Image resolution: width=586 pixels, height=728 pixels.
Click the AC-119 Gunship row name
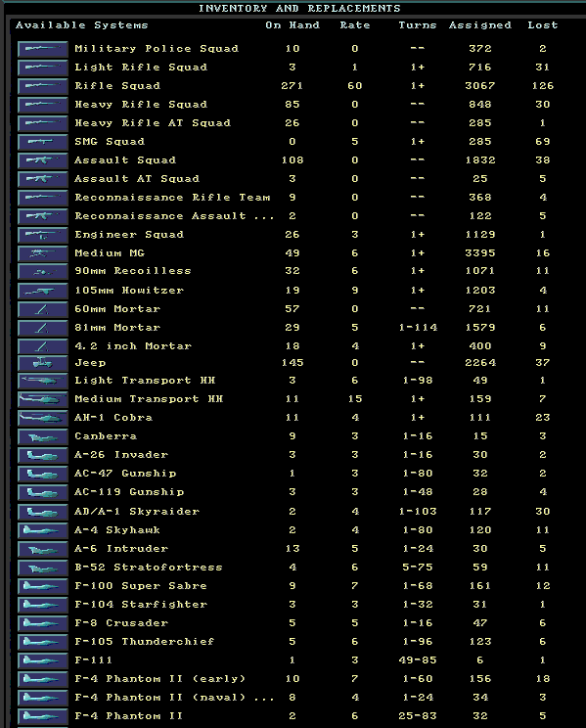(129, 491)
